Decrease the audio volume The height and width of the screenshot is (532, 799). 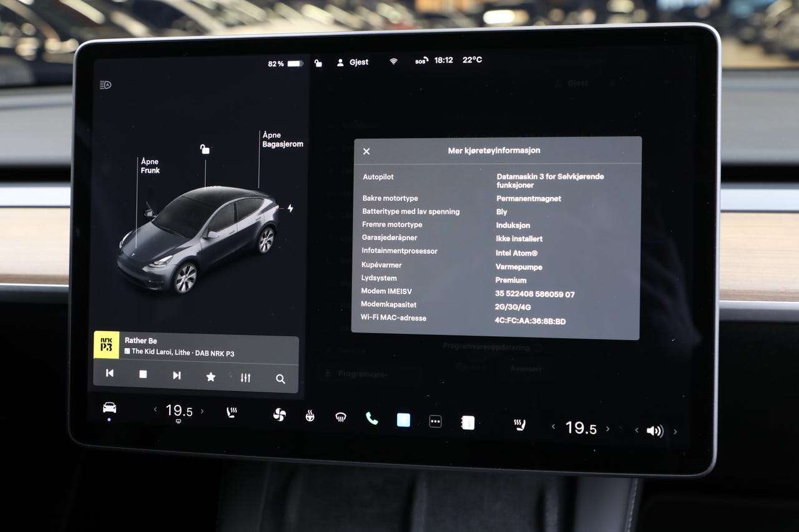[x=637, y=430]
